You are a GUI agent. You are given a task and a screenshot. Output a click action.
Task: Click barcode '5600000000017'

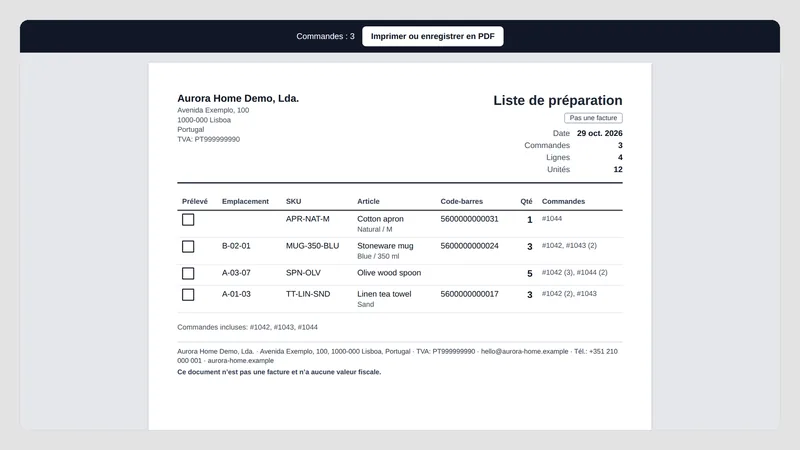point(469,294)
